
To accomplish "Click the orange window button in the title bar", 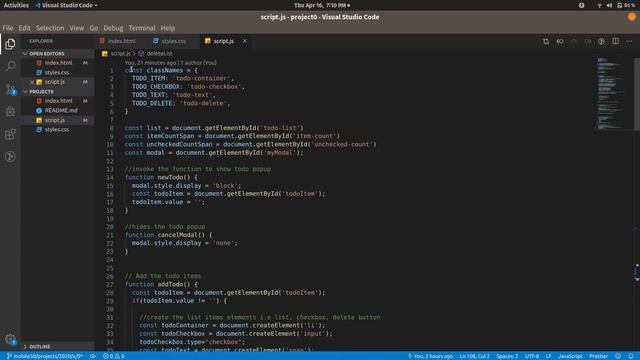I will (632, 17).
